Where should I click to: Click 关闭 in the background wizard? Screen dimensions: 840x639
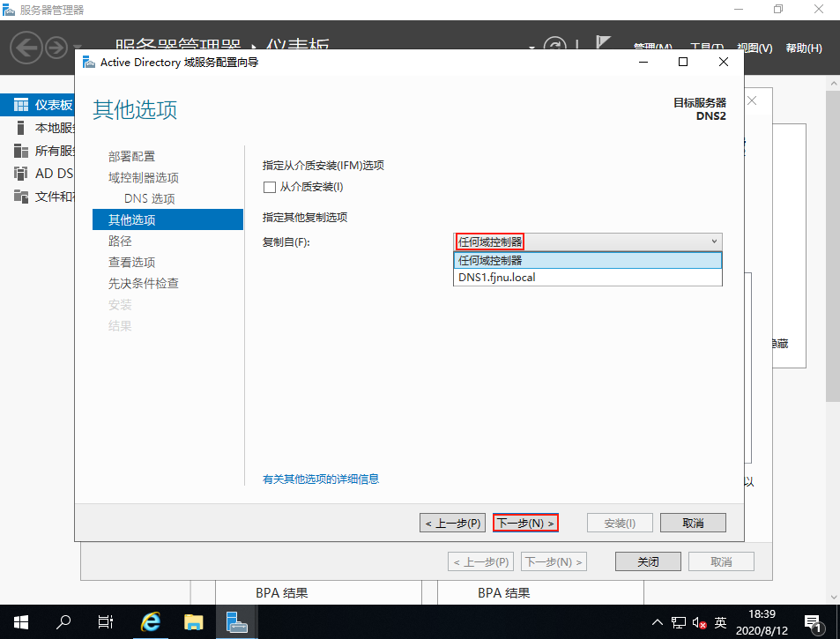pyautogui.click(x=648, y=561)
